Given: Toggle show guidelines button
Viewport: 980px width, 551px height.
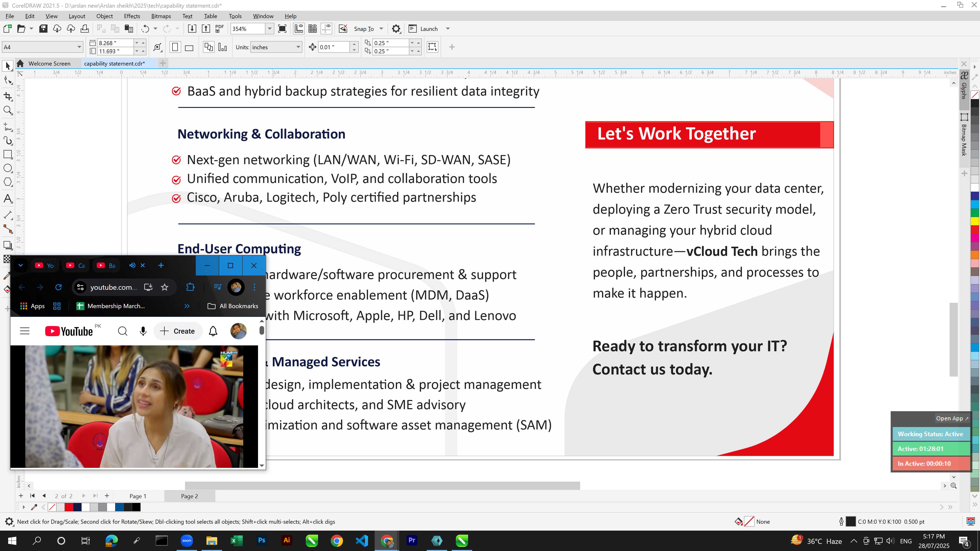Looking at the screenshot, I should (327, 29).
